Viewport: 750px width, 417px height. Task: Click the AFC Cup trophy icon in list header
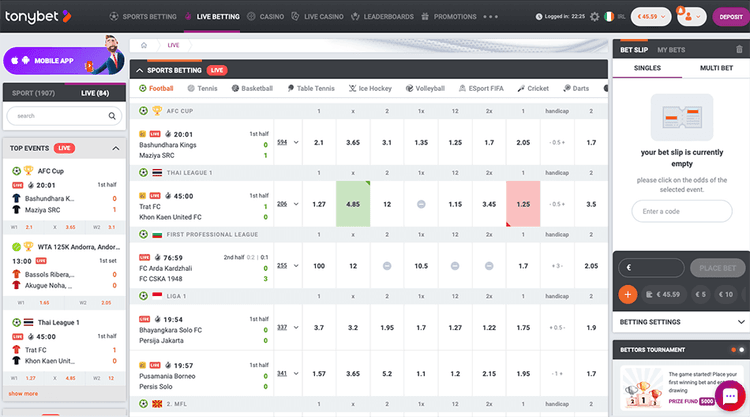[157, 110]
